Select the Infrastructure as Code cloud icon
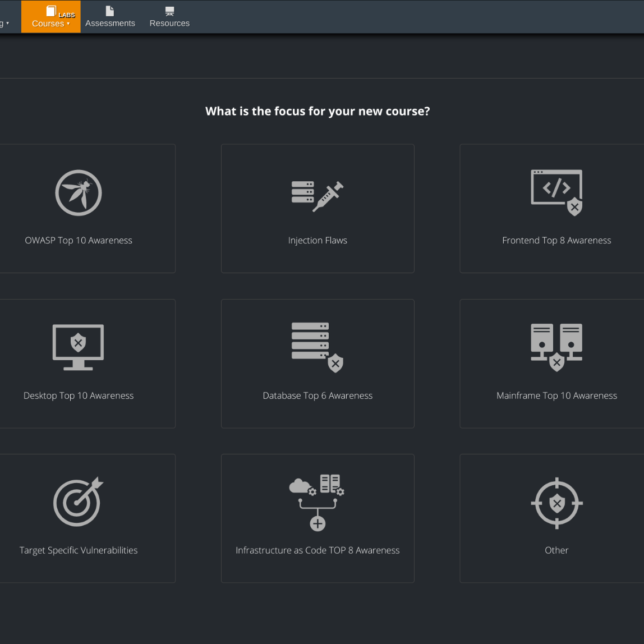This screenshot has height=644, width=644. coord(318,502)
